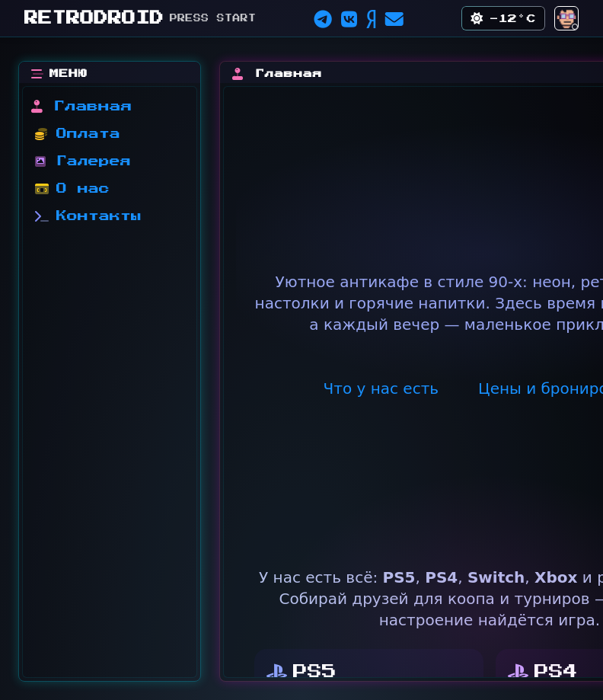The image size is (603, 700).
Task: Open the Галерея menu item
Action: tap(94, 161)
